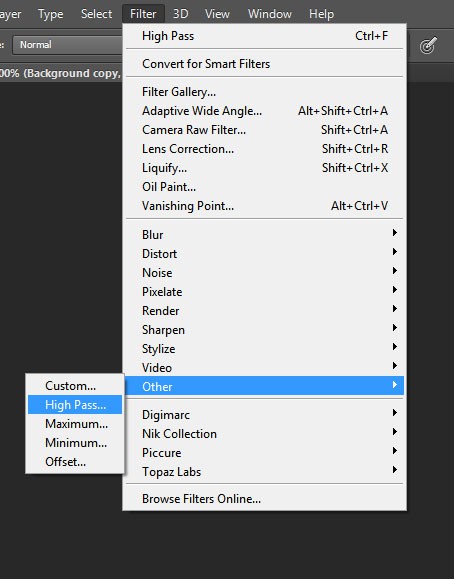
Task: Select Custom filter in Other submenu
Action: tap(75, 386)
